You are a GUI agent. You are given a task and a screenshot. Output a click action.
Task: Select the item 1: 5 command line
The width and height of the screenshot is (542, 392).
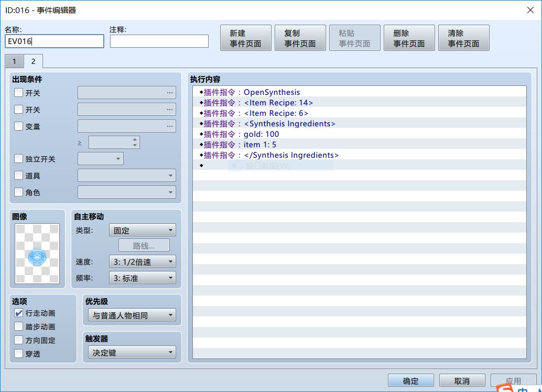coord(360,145)
